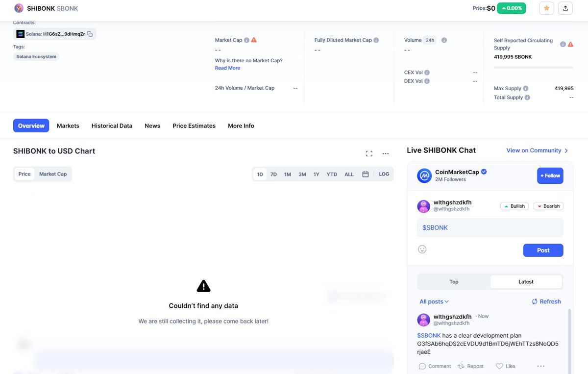Switch to Overview tab
Image resolution: width=588 pixels, height=374 pixels.
click(x=31, y=125)
